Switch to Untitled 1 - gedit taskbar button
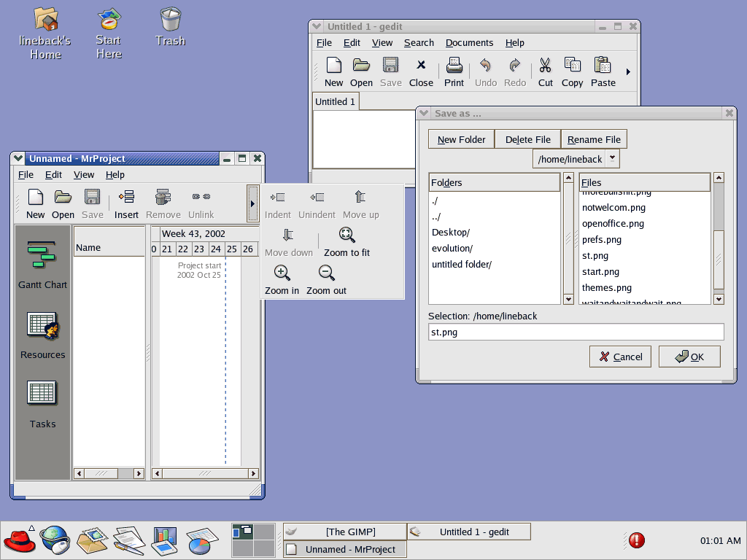 (x=469, y=532)
